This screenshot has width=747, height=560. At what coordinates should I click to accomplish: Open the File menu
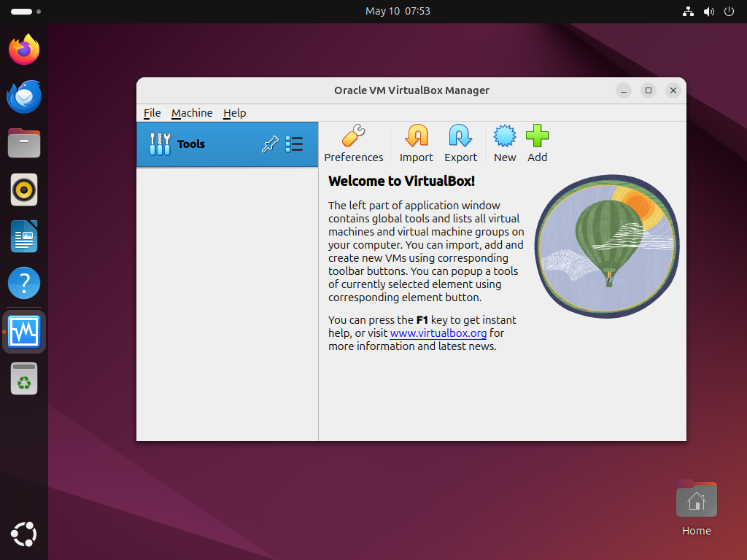click(x=152, y=113)
